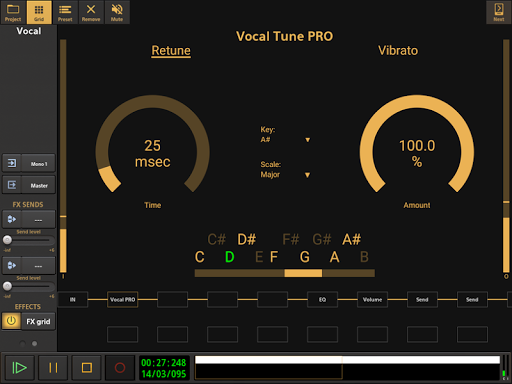Click the output icon beside Master
The image size is (512, 384).
pos(12,185)
